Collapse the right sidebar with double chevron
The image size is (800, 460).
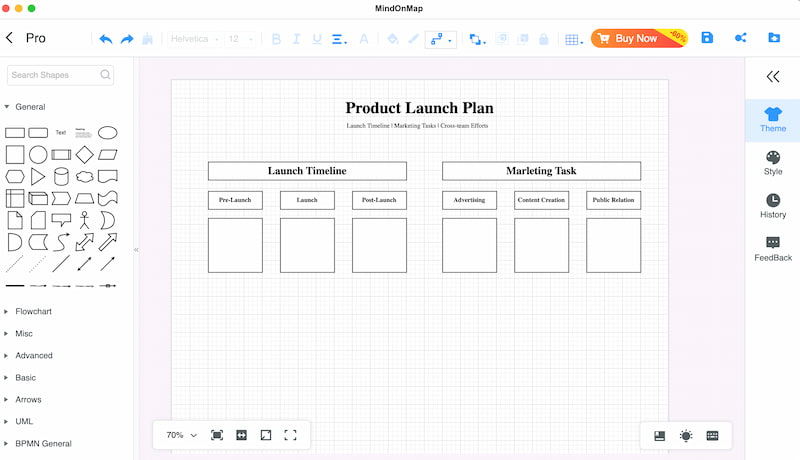(772, 76)
